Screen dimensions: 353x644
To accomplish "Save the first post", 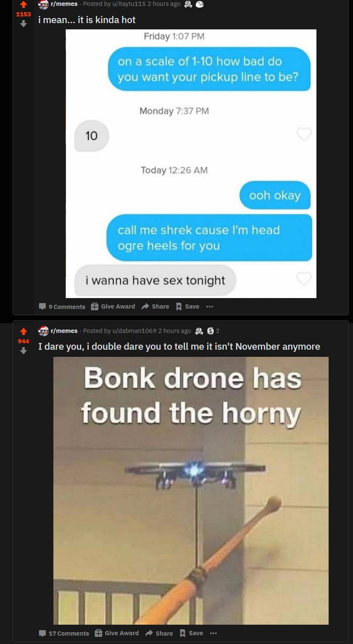I will 187,306.
